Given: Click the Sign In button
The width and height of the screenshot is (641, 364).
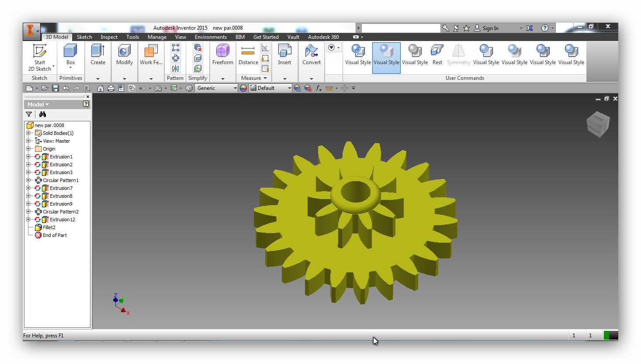Looking at the screenshot, I should [x=486, y=28].
